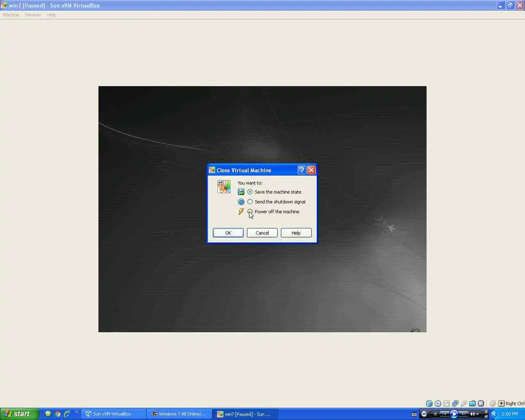This screenshot has height=420, width=525.
Task: Click Next track on media player toolbar
Action: click(x=463, y=414)
